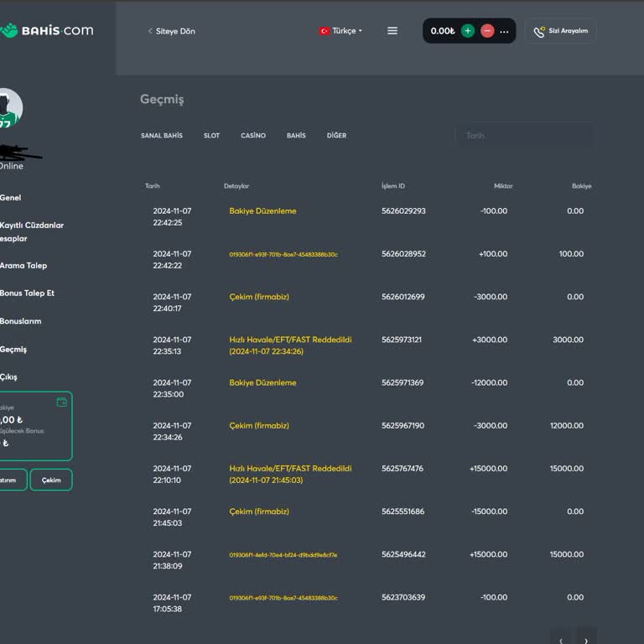
Task: Go to previous page arrow
Action: coord(561,639)
